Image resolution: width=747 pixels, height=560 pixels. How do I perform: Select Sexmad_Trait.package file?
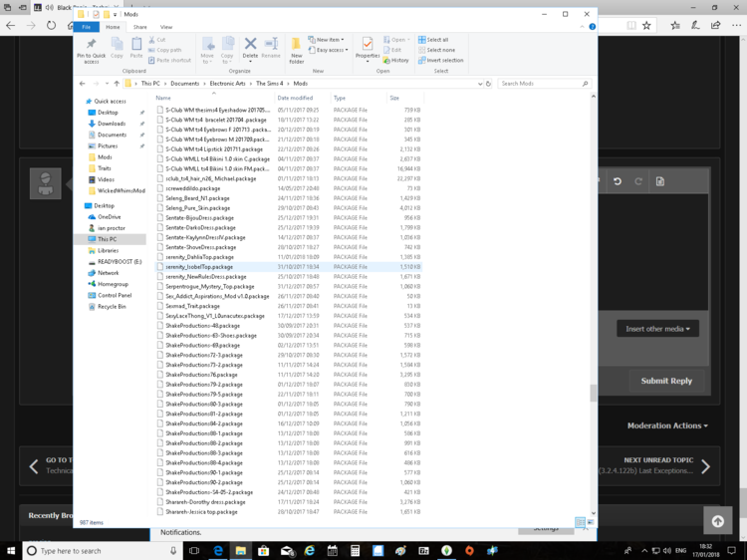point(288,306)
